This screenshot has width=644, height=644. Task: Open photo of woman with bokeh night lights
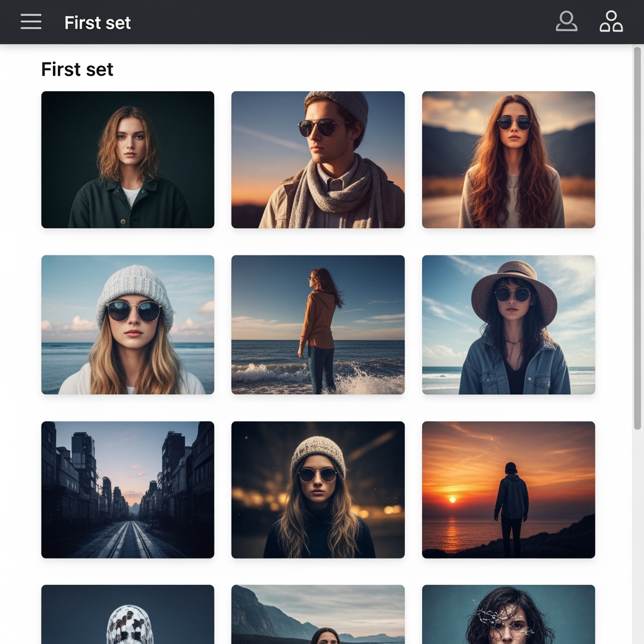[318, 489]
